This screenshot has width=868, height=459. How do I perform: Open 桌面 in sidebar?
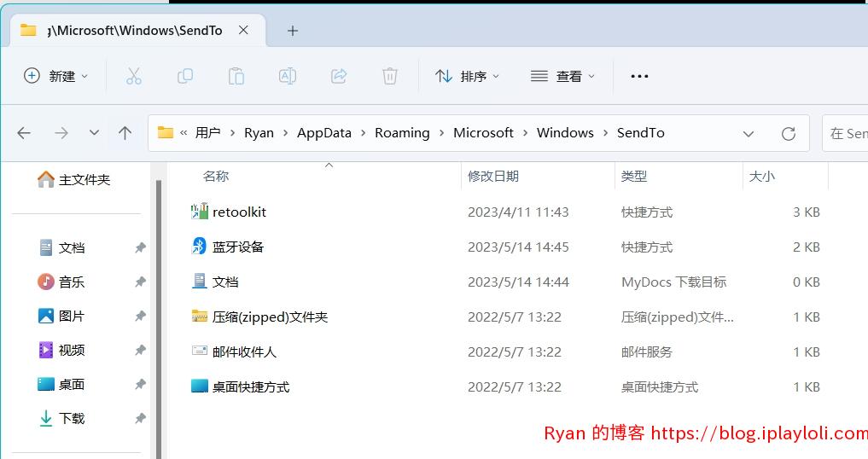point(62,384)
